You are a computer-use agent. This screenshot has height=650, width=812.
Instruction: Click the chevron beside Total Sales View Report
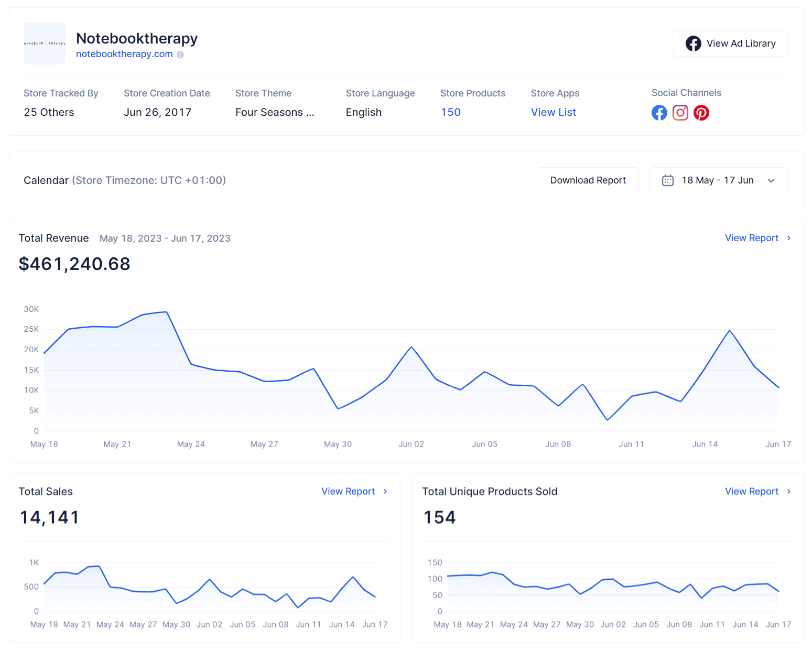[385, 492]
